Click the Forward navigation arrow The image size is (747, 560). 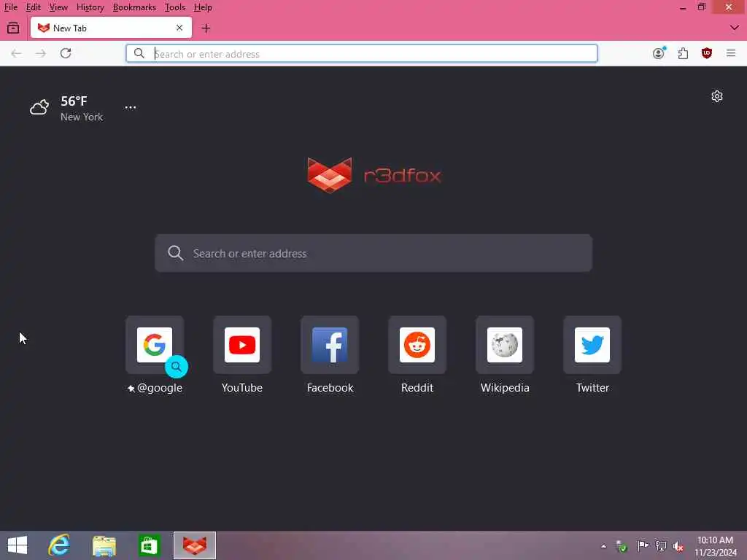tap(41, 53)
